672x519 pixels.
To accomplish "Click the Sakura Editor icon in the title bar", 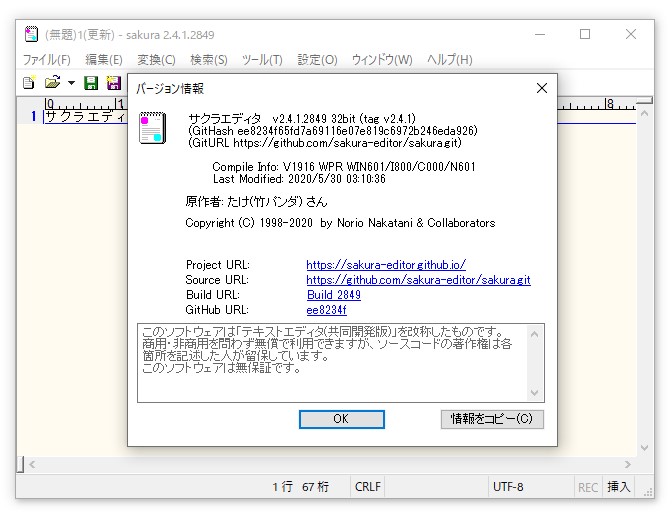I will tap(31, 34).
